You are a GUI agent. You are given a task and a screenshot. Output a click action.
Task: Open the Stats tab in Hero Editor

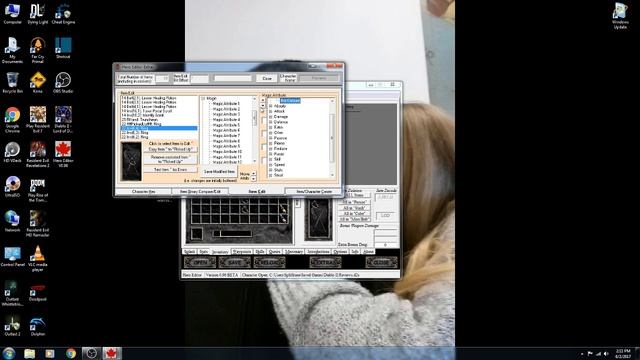click(204, 252)
